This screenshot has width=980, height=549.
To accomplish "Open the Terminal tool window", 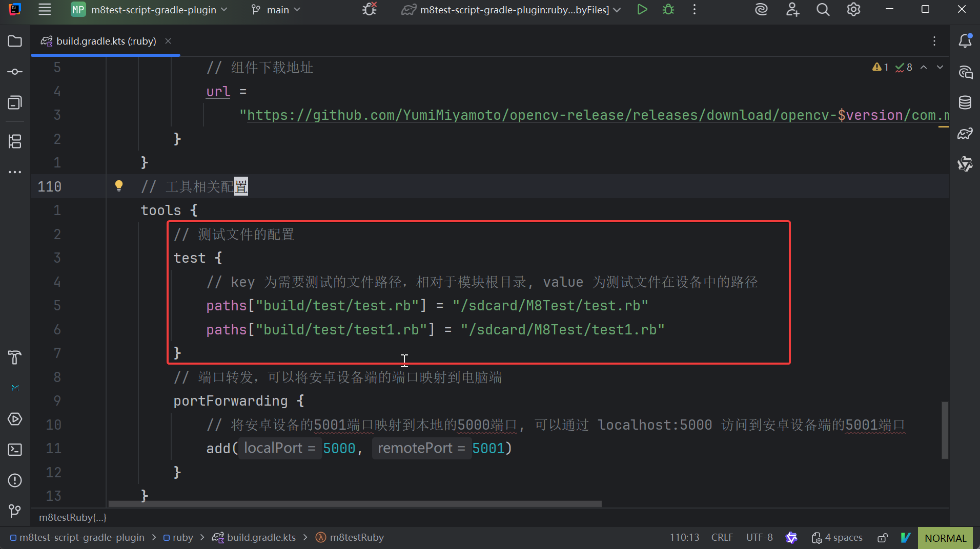I will (x=15, y=450).
